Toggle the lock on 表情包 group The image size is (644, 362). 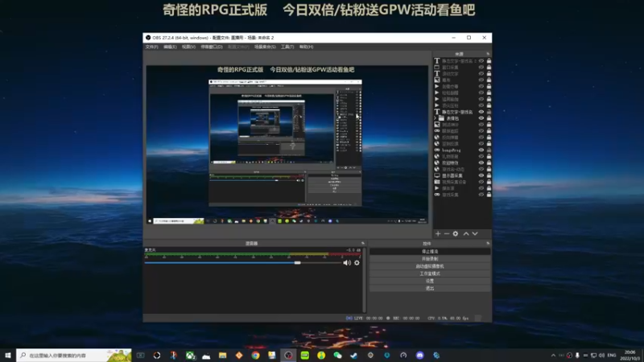point(489,118)
